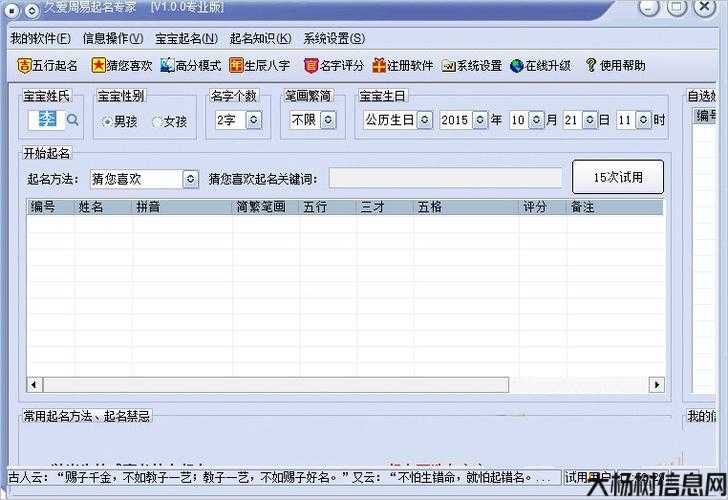Click the 注册软件 gift icon
Viewport: 728px width, 500px height.
click(x=379, y=65)
